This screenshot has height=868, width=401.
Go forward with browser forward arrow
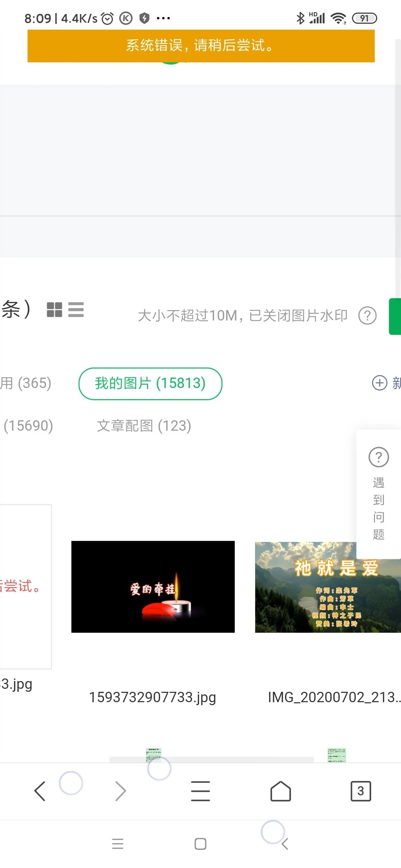120,791
